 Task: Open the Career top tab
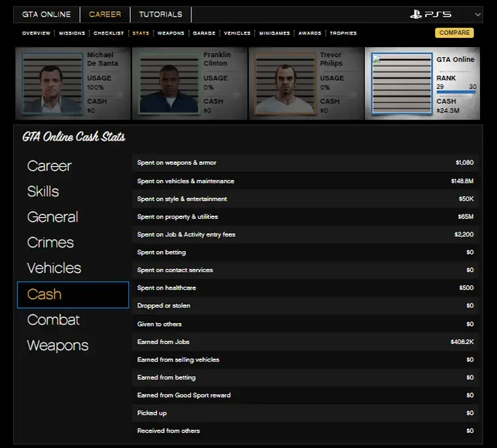(105, 14)
